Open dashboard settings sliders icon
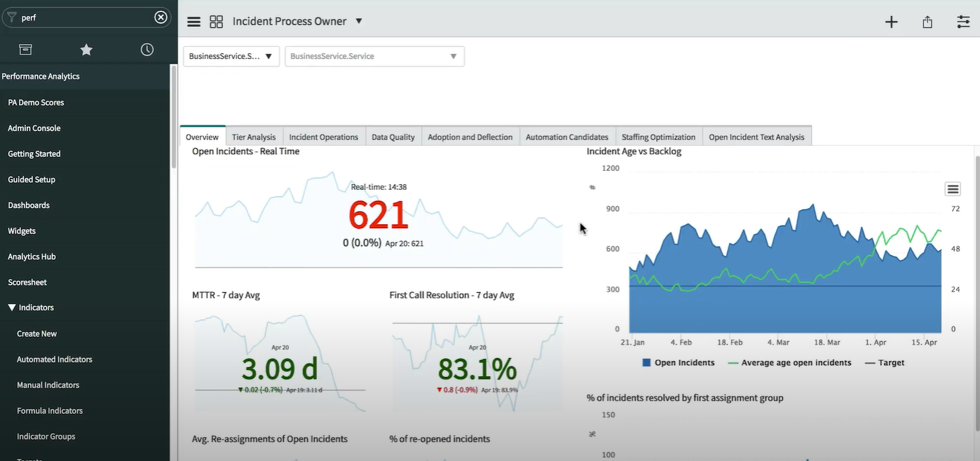Viewport: 980px width, 461px height. [963, 22]
